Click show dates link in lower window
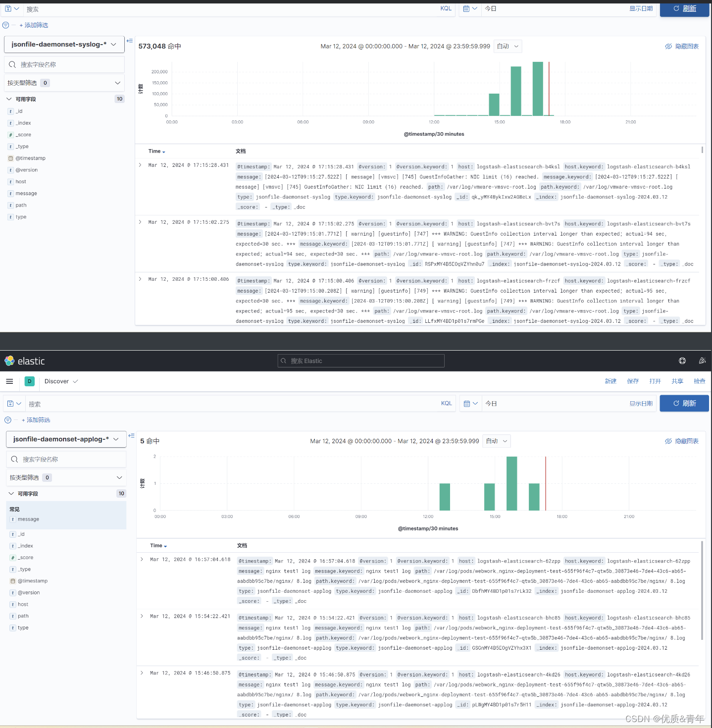The height and width of the screenshot is (728, 712). click(641, 404)
